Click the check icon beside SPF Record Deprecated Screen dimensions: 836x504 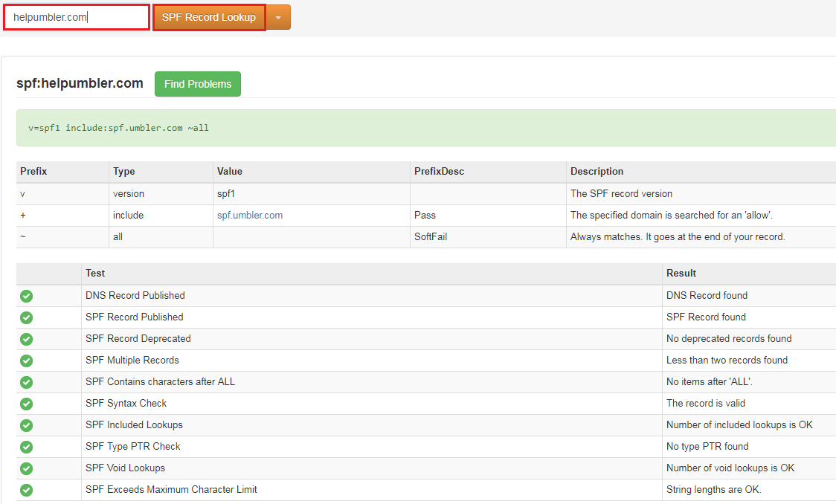[x=27, y=339]
